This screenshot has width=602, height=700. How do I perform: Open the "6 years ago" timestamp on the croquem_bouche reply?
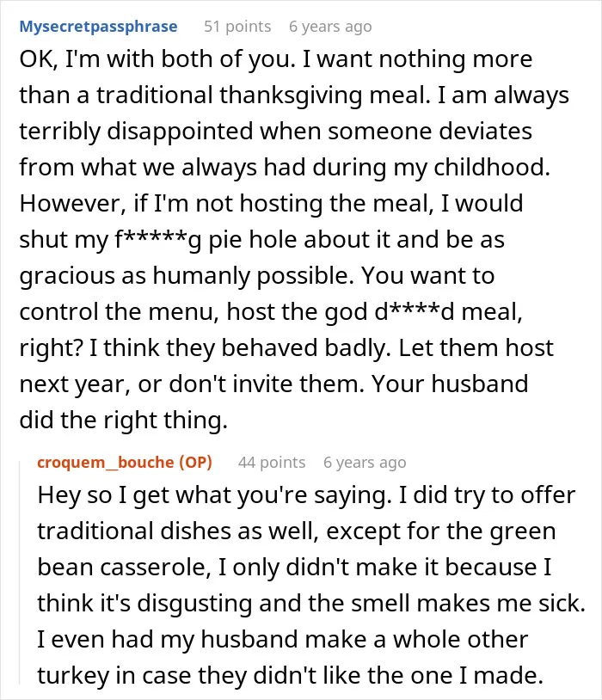tap(365, 463)
